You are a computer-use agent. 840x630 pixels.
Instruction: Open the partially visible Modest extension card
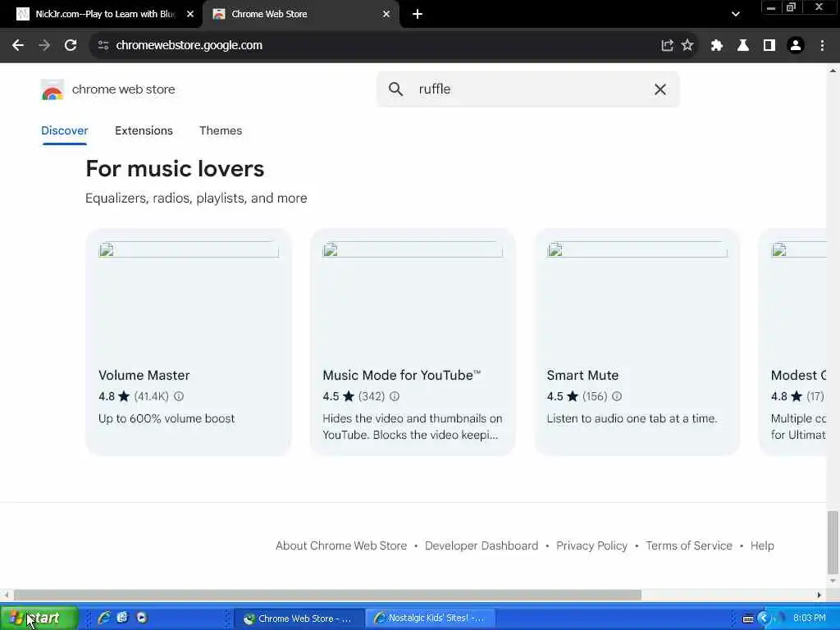click(793, 342)
